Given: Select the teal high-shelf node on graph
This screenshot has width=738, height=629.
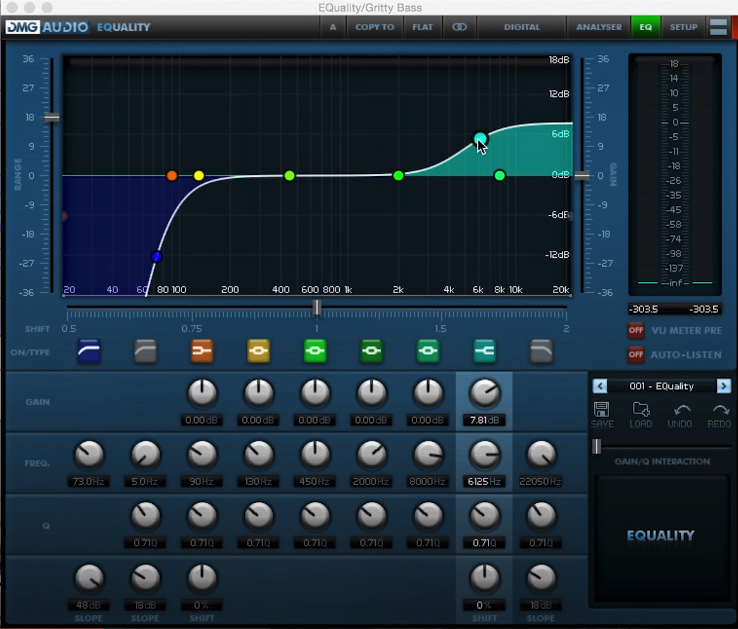Looking at the screenshot, I should click(x=480, y=138).
